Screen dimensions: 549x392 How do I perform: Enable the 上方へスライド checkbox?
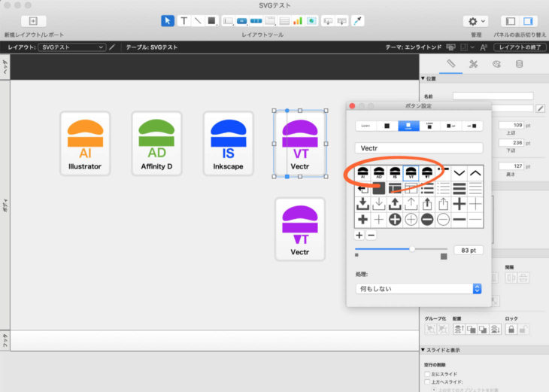pos(428,382)
